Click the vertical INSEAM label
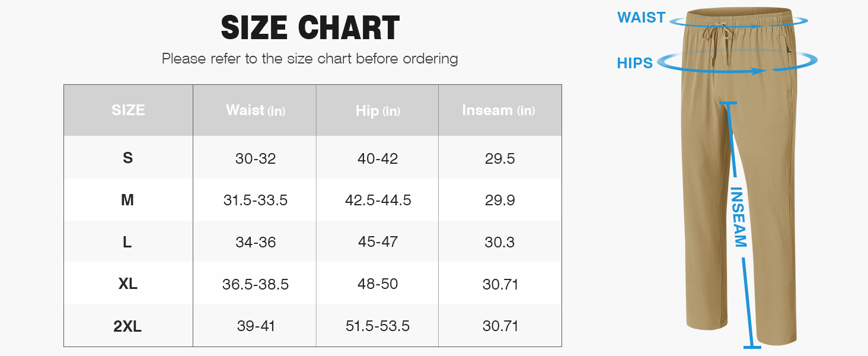The height and width of the screenshot is (356, 868). tap(739, 217)
